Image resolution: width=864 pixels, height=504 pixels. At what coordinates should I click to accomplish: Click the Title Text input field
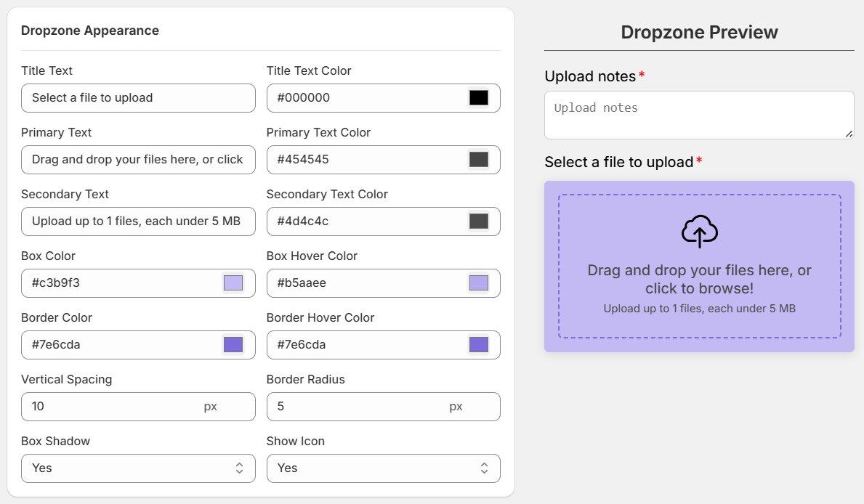[x=138, y=98]
